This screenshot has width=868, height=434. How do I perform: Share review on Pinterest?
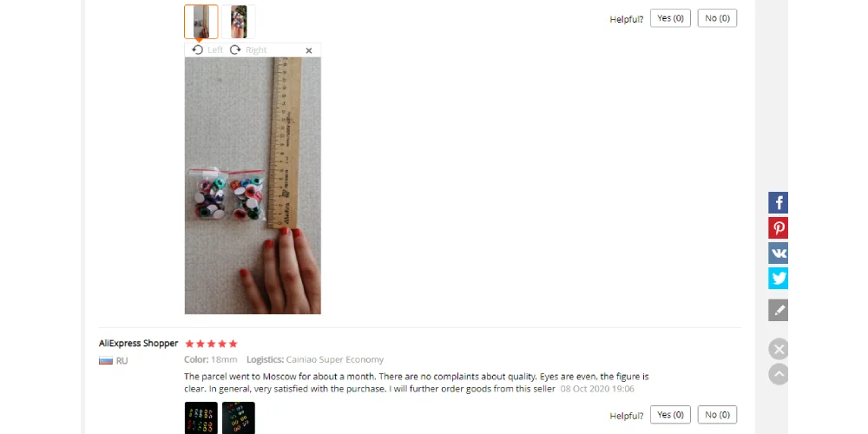pyautogui.click(x=778, y=228)
